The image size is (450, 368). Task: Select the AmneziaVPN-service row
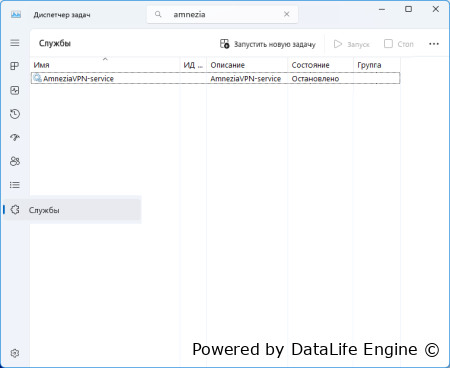click(x=215, y=78)
